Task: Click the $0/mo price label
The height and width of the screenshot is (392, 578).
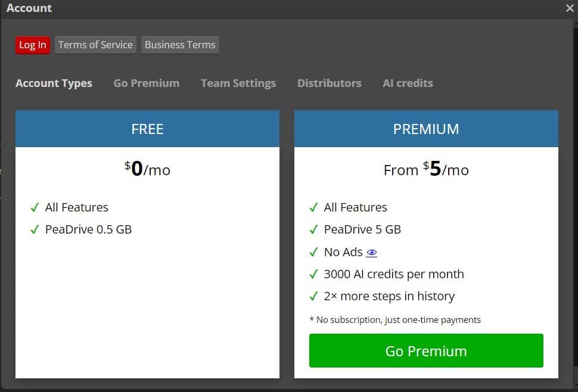Action: tap(147, 170)
